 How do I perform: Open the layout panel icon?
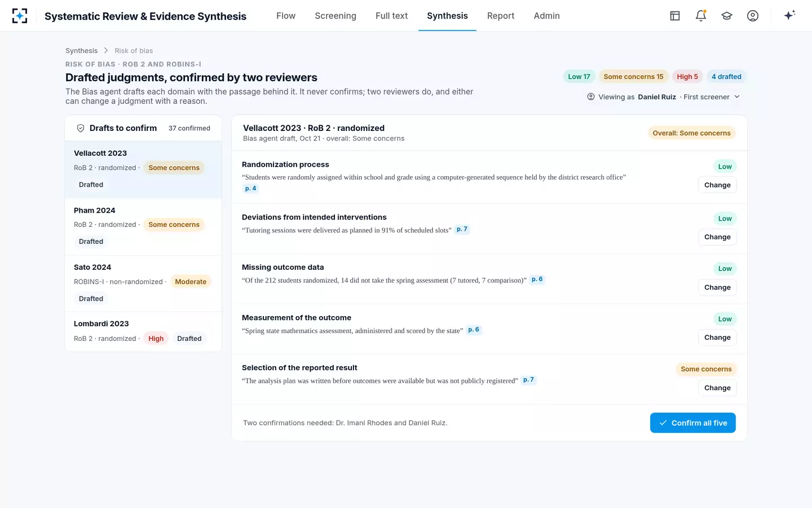[x=675, y=16]
